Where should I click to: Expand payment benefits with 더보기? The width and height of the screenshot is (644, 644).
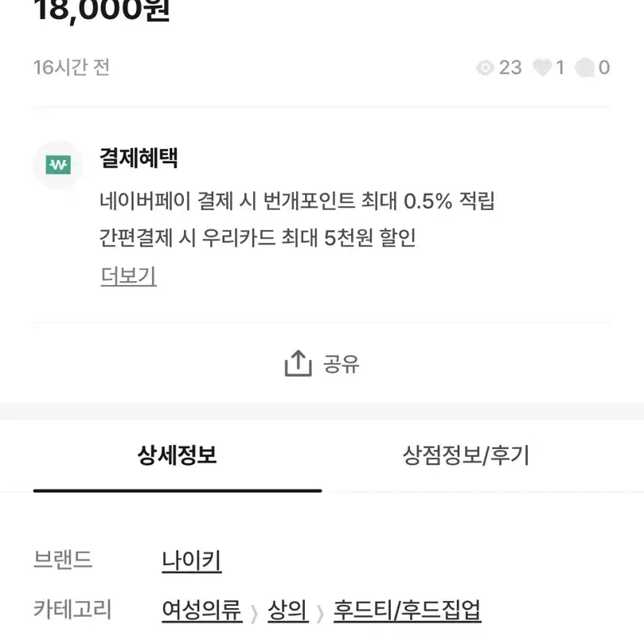(128, 275)
